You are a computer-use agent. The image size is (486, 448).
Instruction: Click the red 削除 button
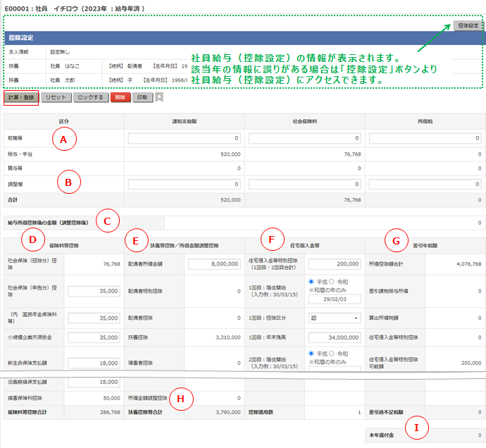(x=120, y=98)
